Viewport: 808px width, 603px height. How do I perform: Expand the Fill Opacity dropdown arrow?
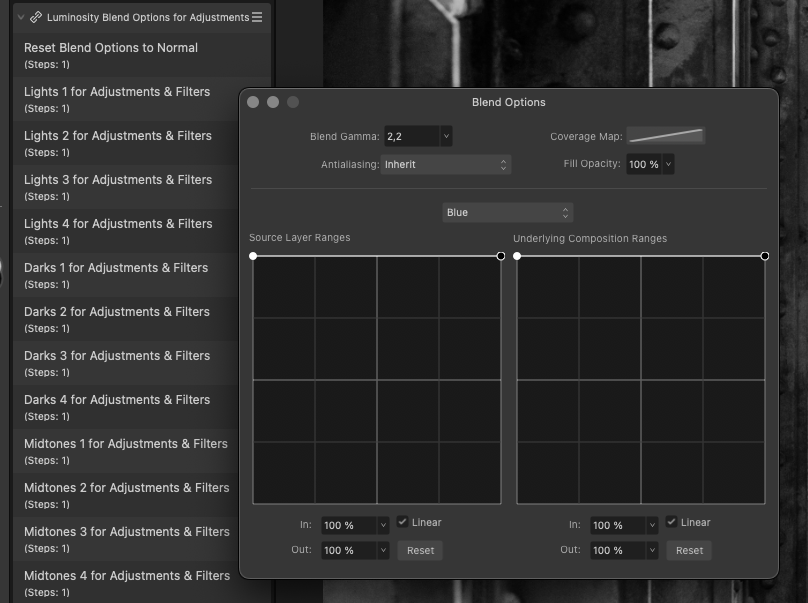pyautogui.click(x=668, y=164)
